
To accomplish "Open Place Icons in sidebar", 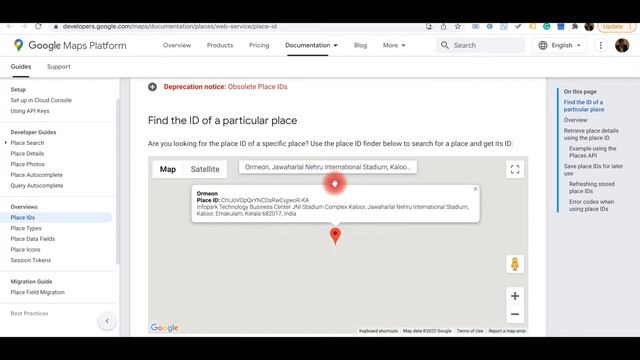I will (x=25, y=249).
